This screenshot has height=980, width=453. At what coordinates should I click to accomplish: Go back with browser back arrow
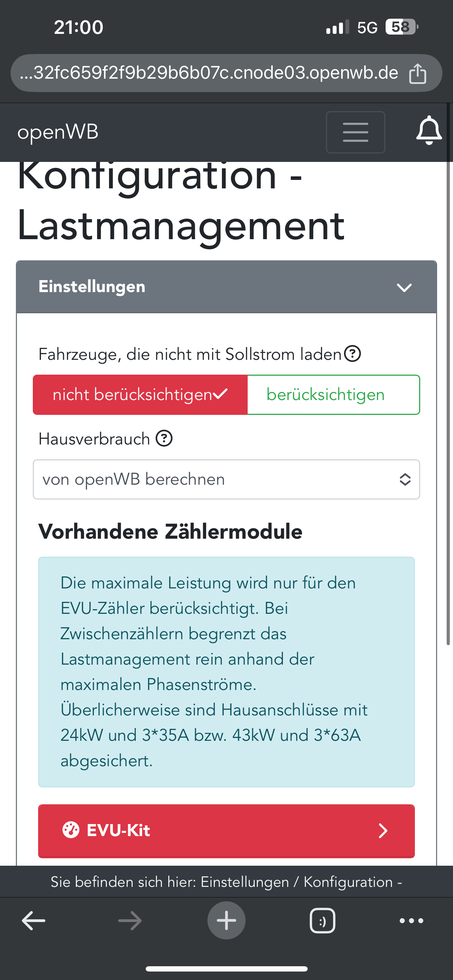point(34,921)
